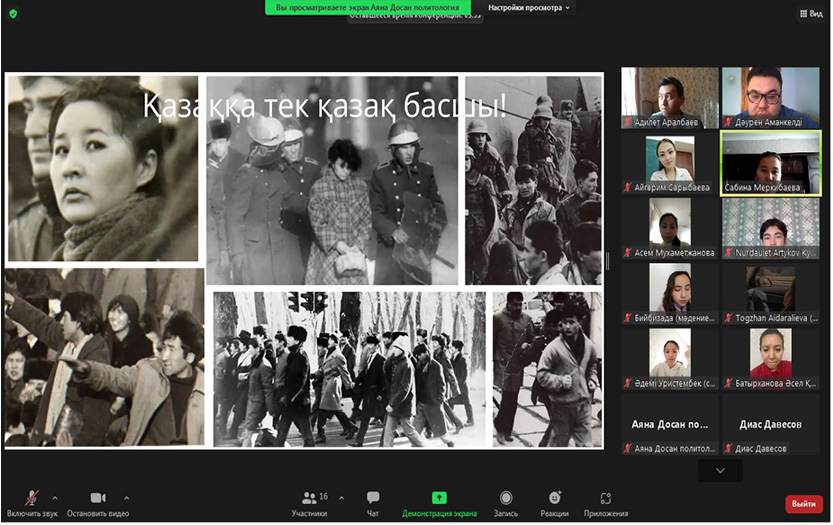Viewport: 833px width, 525px height.
Task: Select Адилет Аралбаев's video tile
Action: [x=670, y=97]
